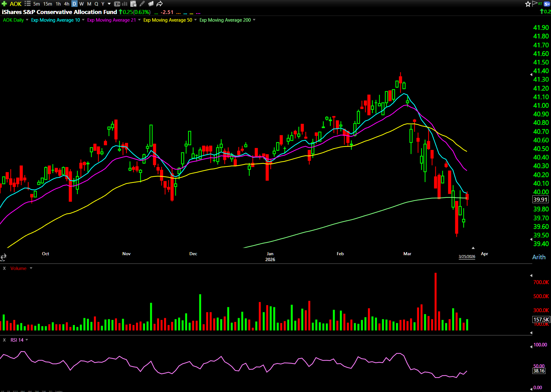The width and height of the screenshot is (551, 392).
Task: Expand the Exp Moving Average 10 dropdown
Action: tap(83, 20)
